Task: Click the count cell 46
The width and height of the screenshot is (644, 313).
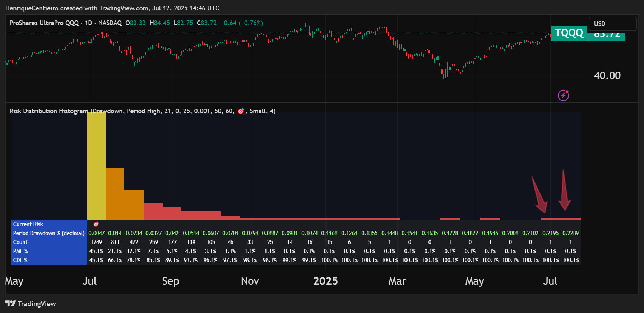Action: pyautogui.click(x=230, y=242)
